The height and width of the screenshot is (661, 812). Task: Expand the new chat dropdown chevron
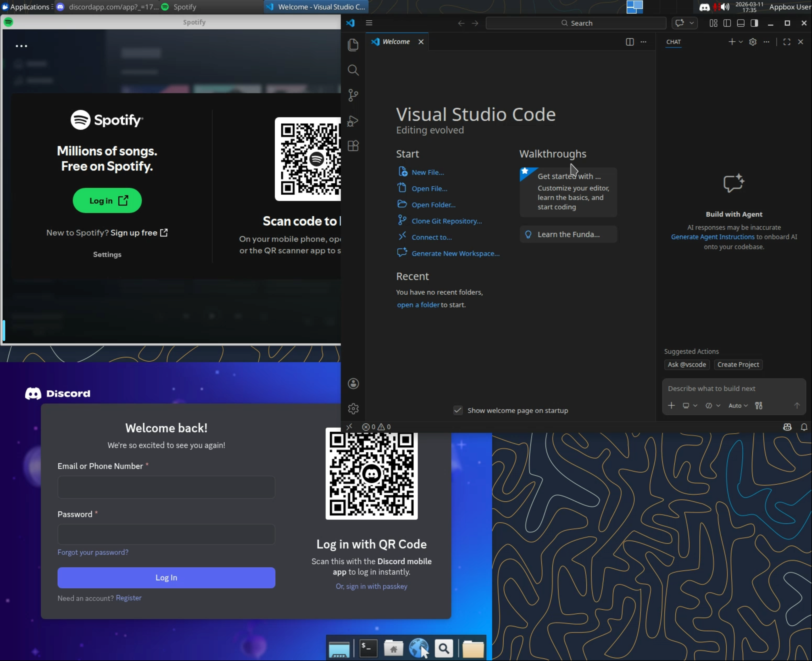(741, 42)
